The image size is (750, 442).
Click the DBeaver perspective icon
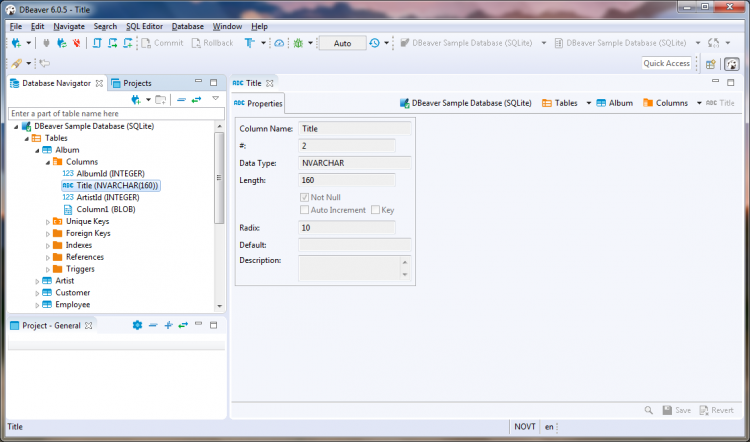[x=731, y=64]
